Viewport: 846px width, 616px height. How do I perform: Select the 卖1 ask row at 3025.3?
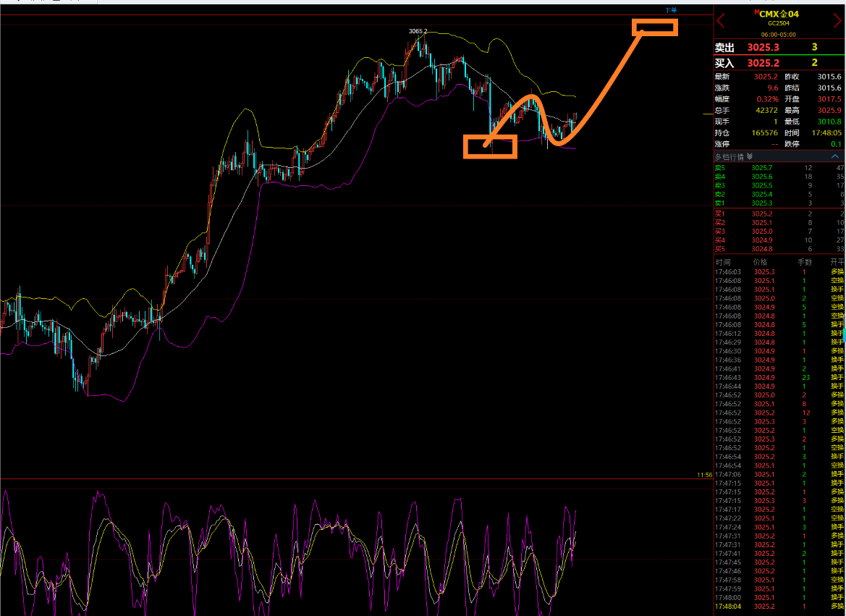point(779,203)
